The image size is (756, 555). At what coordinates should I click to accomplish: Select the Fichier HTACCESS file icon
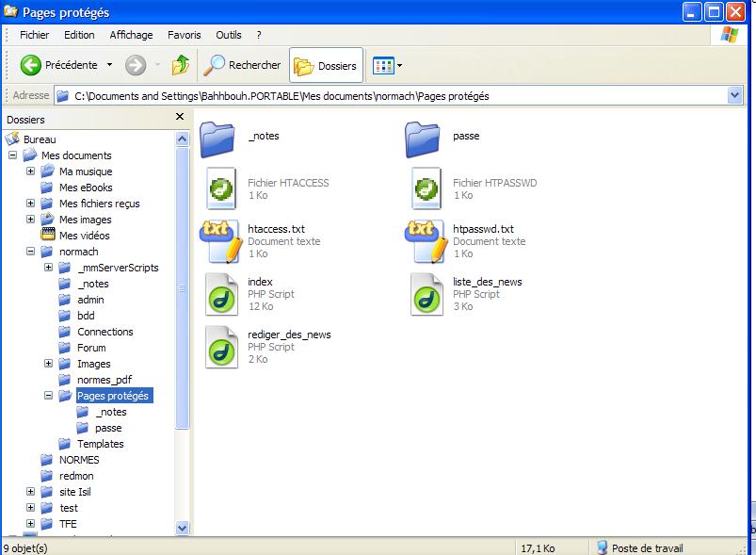221,188
